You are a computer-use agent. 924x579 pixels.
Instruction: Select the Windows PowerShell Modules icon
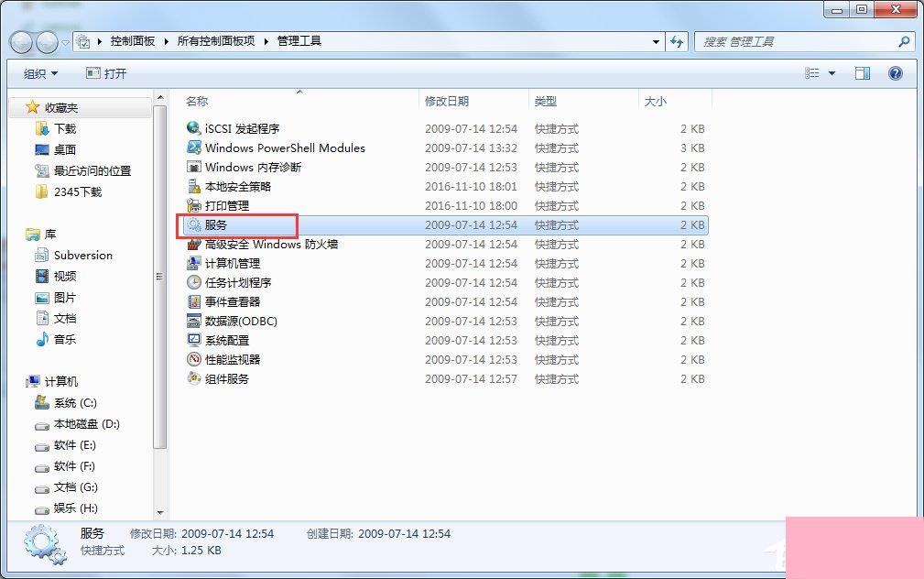pos(194,147)
